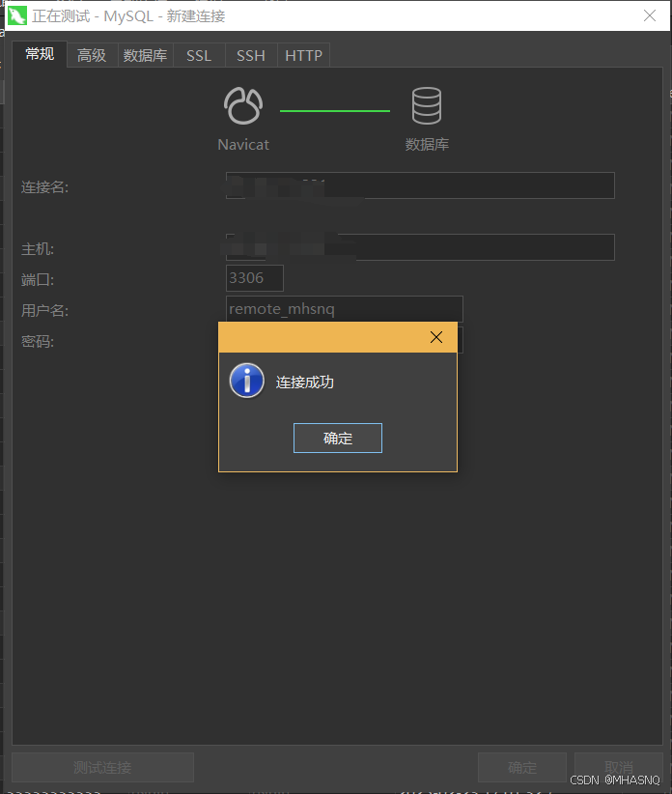This screenshot has height=794, width=672.
Task: Click the 主机 label
Action: [x=38, y=248]
